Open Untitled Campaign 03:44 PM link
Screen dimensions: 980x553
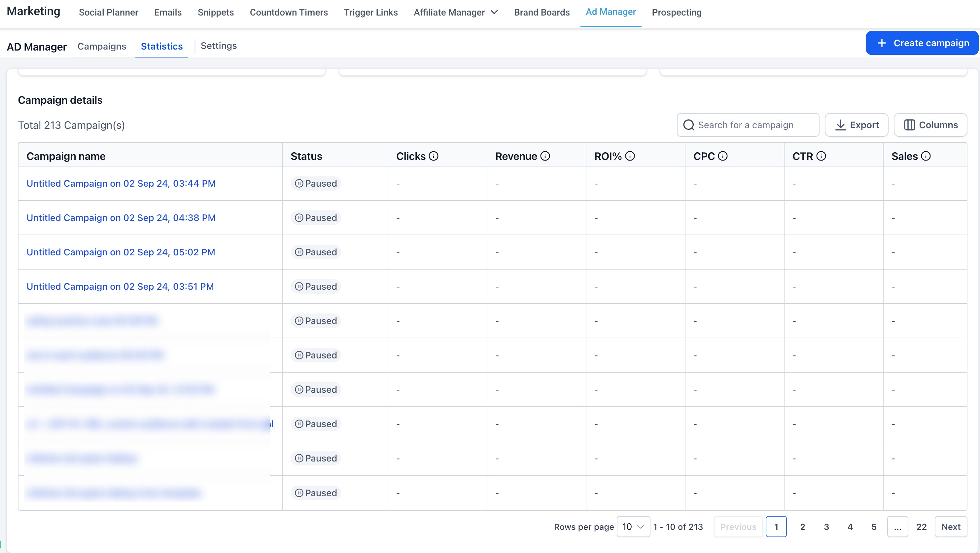(121, 183)
